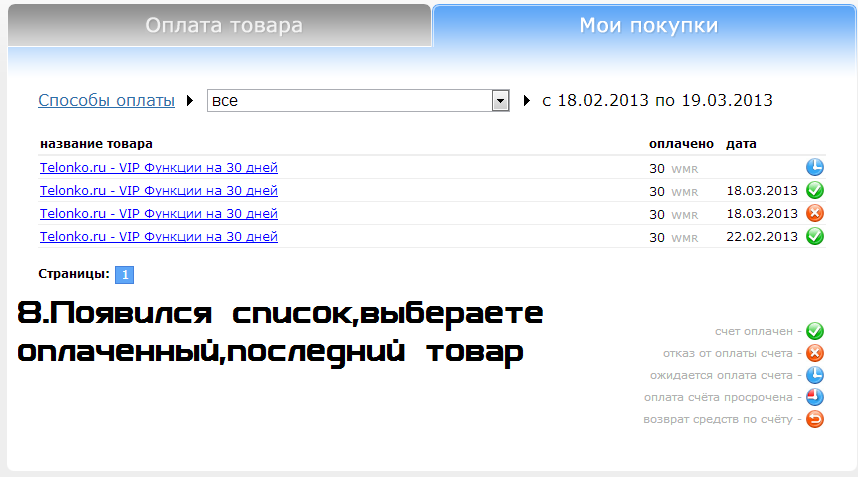Click the ожидается оплата счета legend label
858x477 pixels.
(x=721, y=375)
